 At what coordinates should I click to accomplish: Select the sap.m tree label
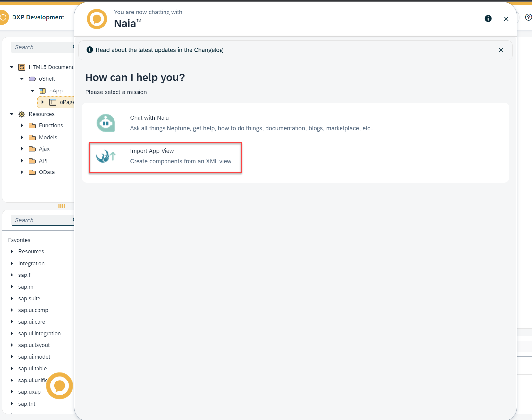click(x=26, y=287)
